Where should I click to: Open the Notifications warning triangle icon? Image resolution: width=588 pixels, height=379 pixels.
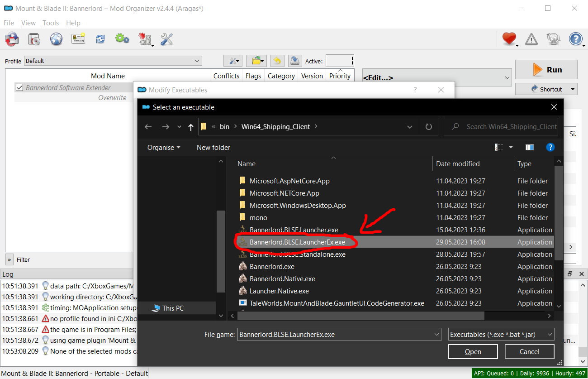point(531,39)
